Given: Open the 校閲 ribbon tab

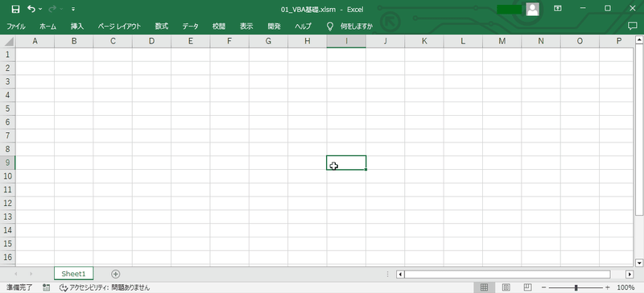Looking at the screenshot, I should click(x=219, y=27).
